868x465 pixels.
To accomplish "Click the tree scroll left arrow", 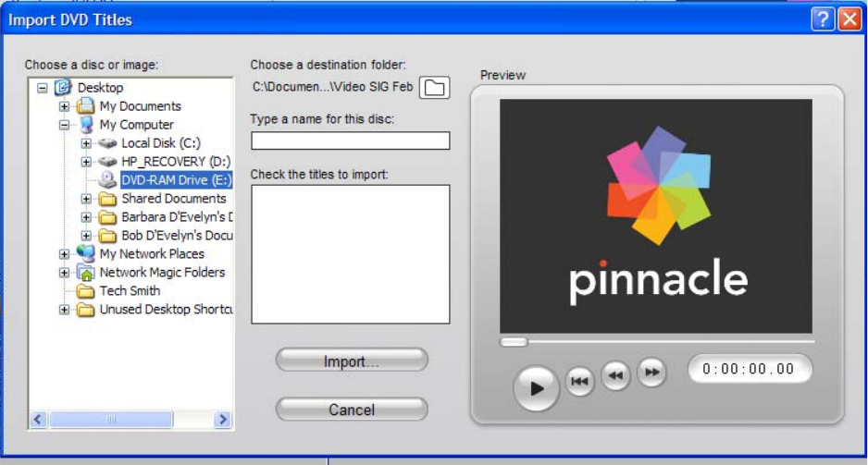I will click(38, 420).
